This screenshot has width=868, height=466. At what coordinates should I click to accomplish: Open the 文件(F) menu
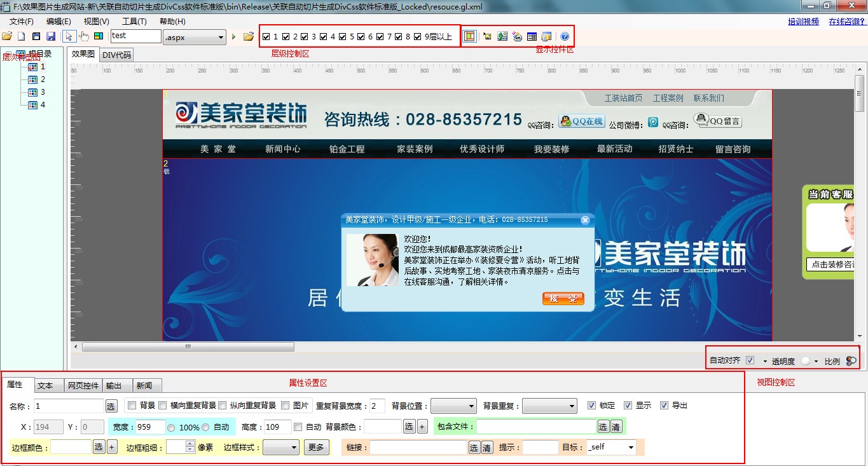point(22,22)
